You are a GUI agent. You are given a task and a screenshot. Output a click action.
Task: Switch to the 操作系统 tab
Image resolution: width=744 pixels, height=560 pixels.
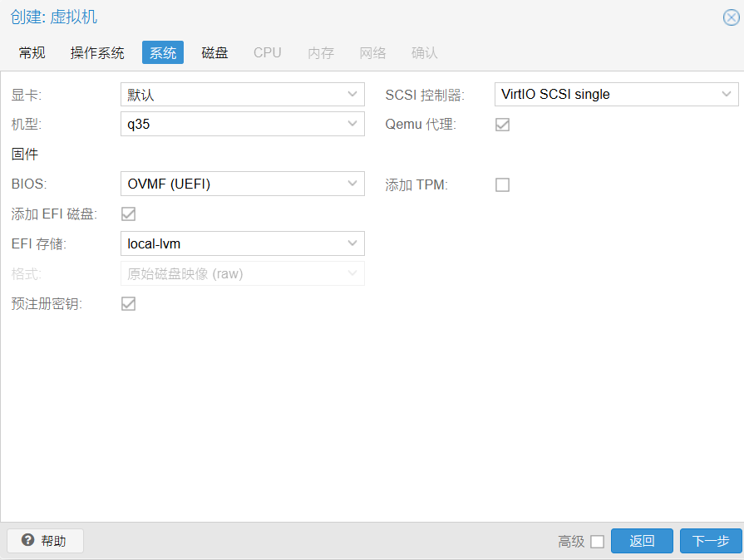(97, 53)
